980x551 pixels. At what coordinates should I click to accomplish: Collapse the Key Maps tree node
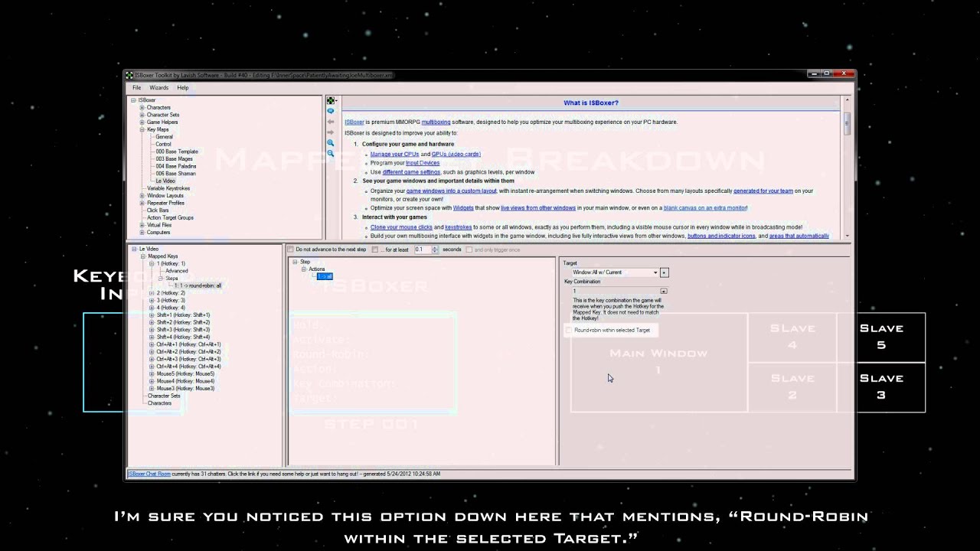tap(142, 130)
